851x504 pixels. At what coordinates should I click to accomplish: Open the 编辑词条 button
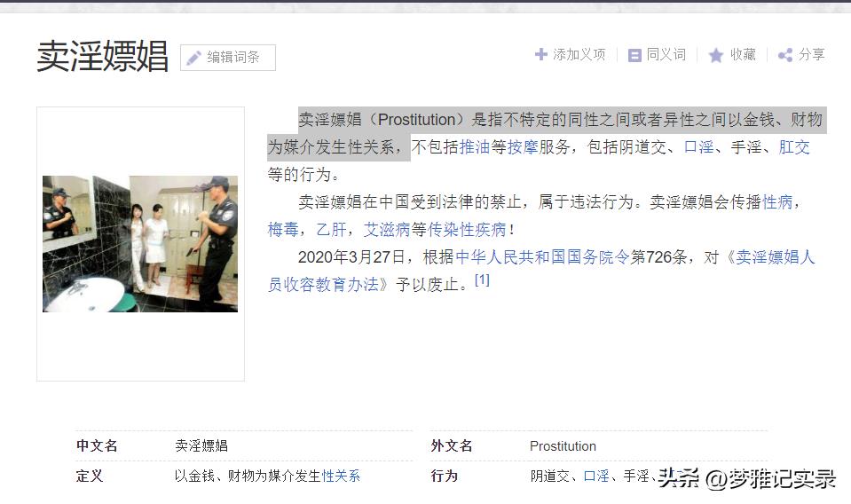(x=228, y=58)
